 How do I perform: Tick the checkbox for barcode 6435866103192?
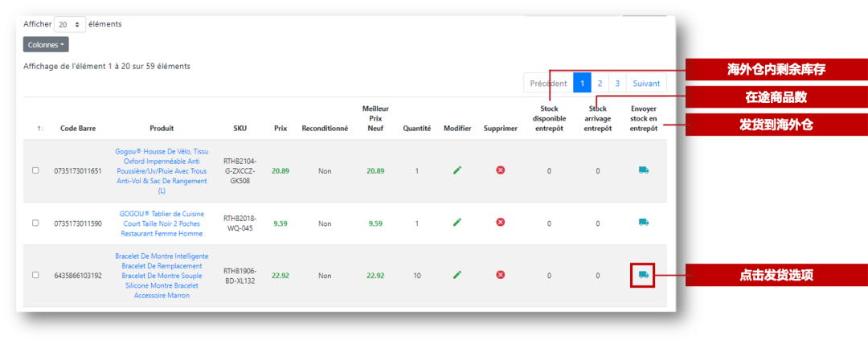(x=35, y=275)
